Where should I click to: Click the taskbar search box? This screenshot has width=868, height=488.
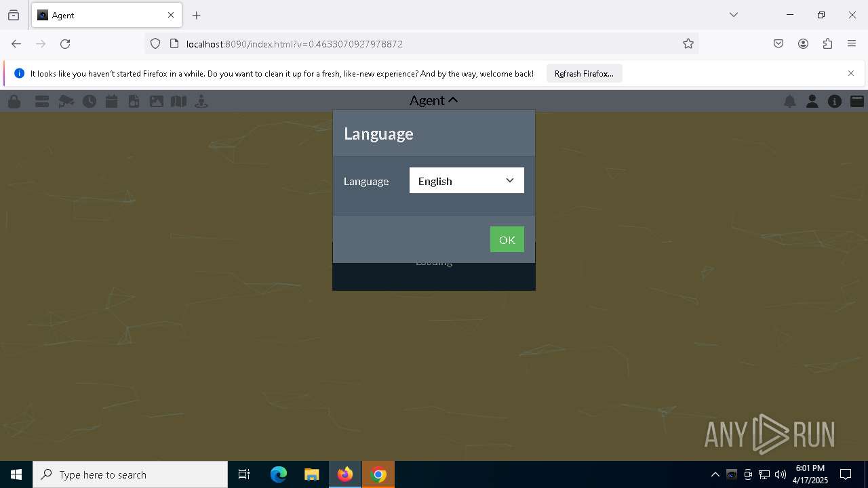pos(130,474)
